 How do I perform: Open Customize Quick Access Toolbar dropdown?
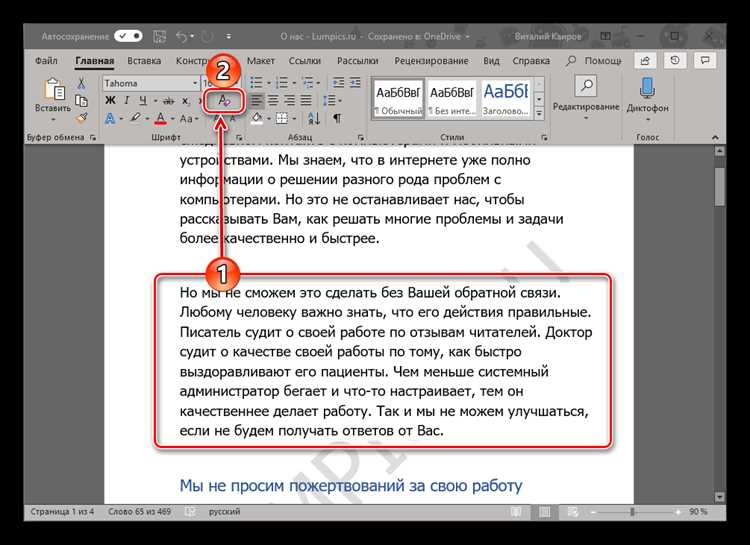click(229, 36)
